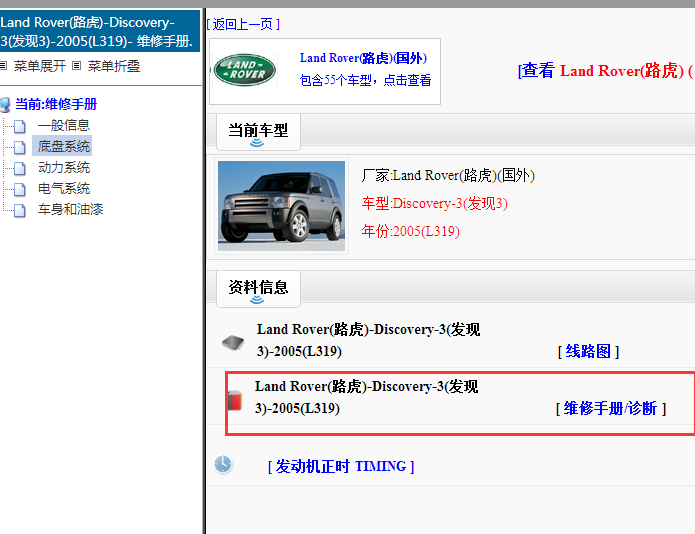
Task: Open the Land Rover(路虎)(国外) brand link
Action: pyautogui.click(x=363, y=58)
